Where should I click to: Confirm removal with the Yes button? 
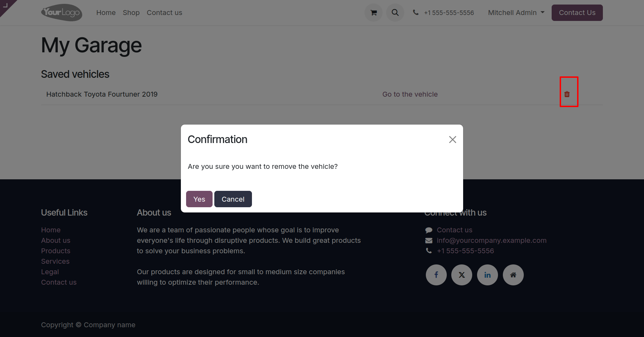click(x=199, y=199)
